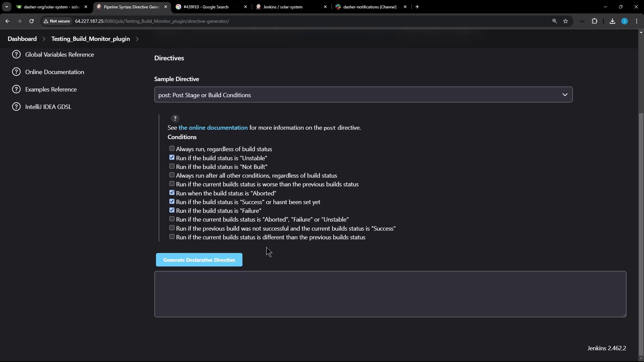Enable 'Always run, regardless of build status'
This screenshot has width=644, height=362.
(172, 148)
